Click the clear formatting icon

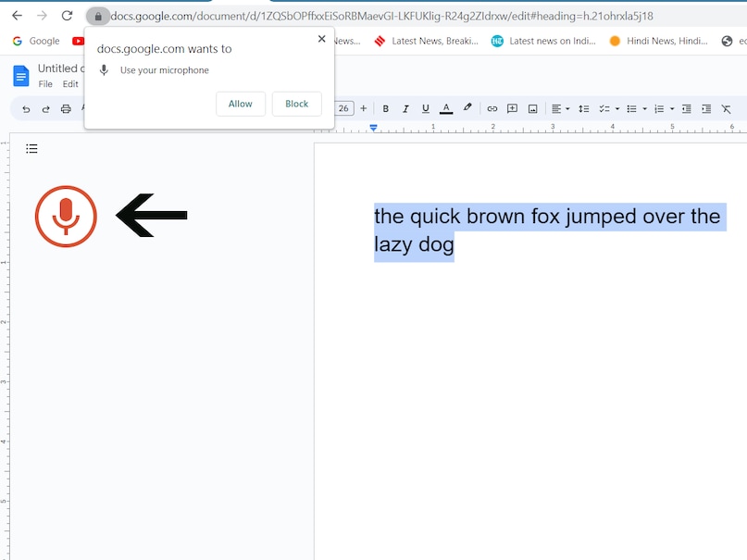(x=726, y=108)
